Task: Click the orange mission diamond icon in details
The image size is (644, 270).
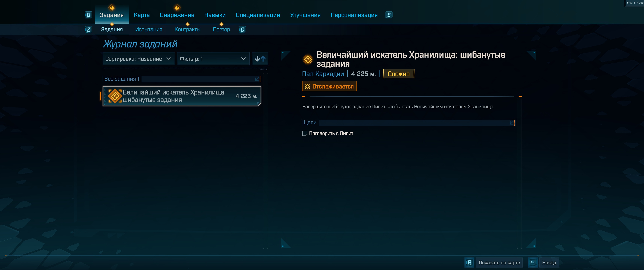Action: pyautogui.click(x=308, y=59)
